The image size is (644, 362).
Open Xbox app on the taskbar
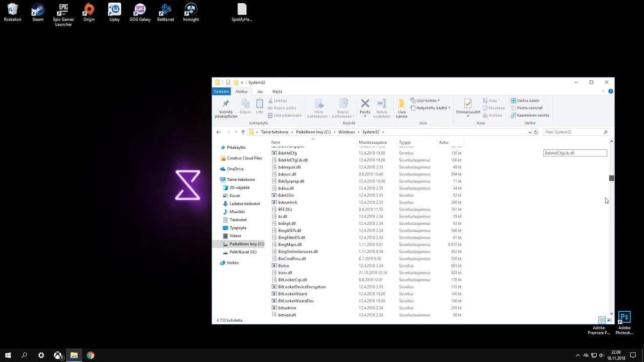tap(58, 355)
